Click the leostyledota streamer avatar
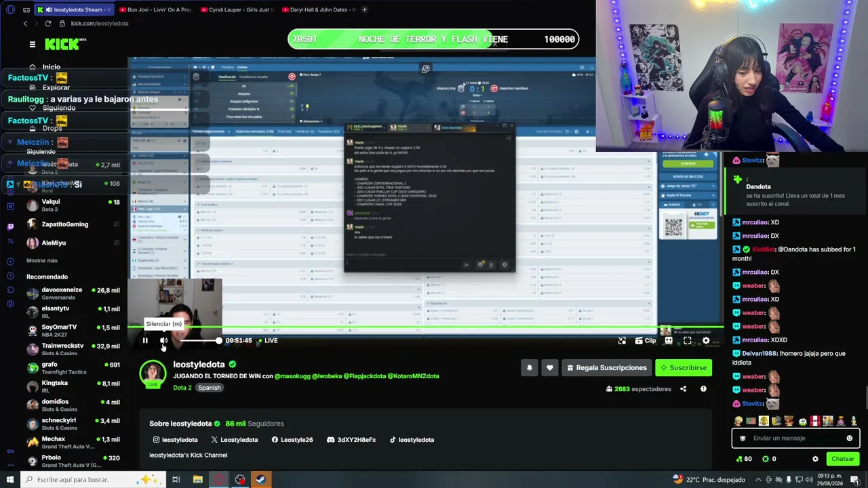 pyautogui.click(x=153, y=373)
